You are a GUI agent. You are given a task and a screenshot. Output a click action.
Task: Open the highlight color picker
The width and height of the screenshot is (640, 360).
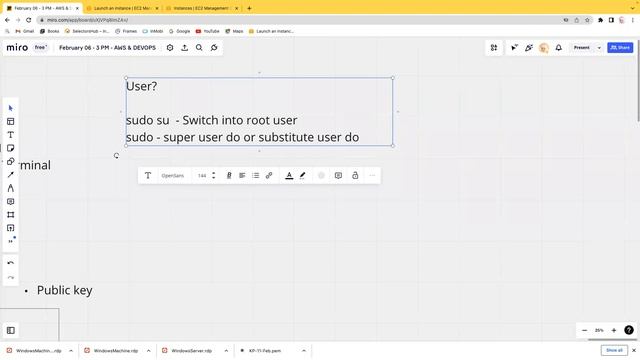point(302,176)
